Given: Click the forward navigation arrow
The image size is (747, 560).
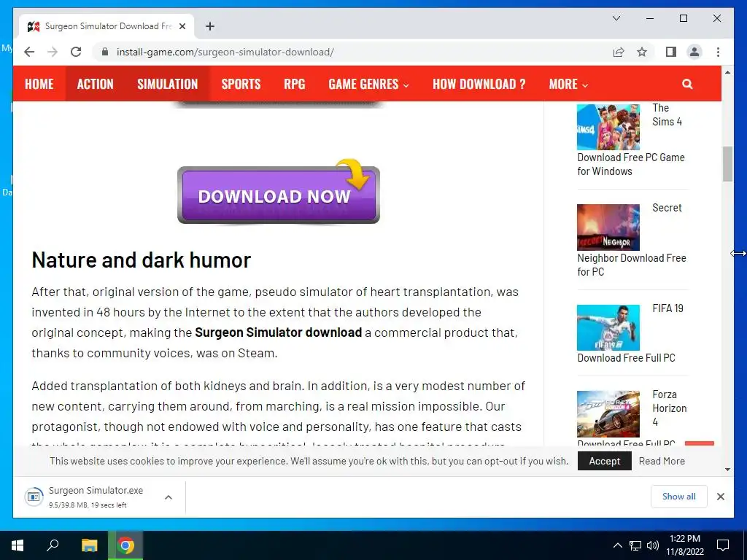Looking at the screenshot, I should click(53, 52).
